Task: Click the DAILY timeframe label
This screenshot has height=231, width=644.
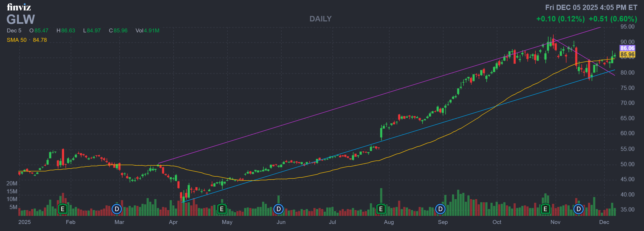Action: pyautogui.click(x=320, y=19)
